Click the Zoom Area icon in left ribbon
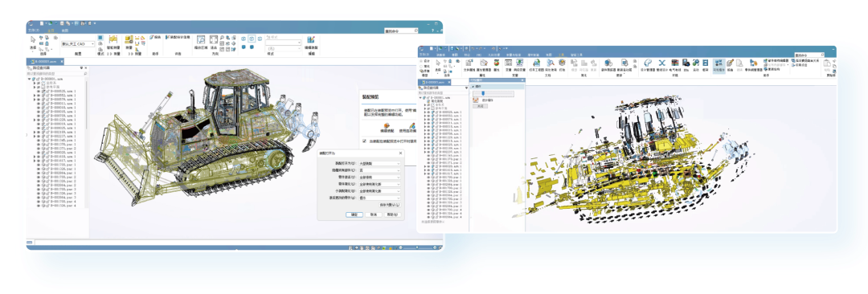 tap(201, 40)
